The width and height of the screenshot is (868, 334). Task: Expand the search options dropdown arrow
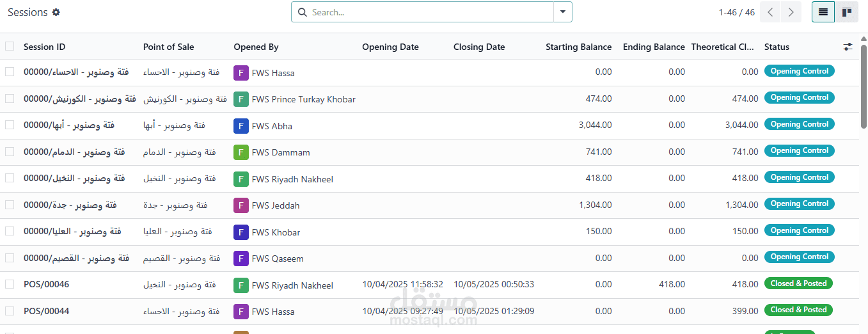click(563, 12)
